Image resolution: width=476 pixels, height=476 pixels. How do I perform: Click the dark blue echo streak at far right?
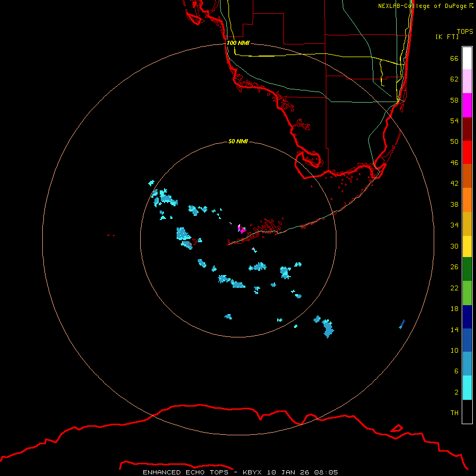point(402,324)
